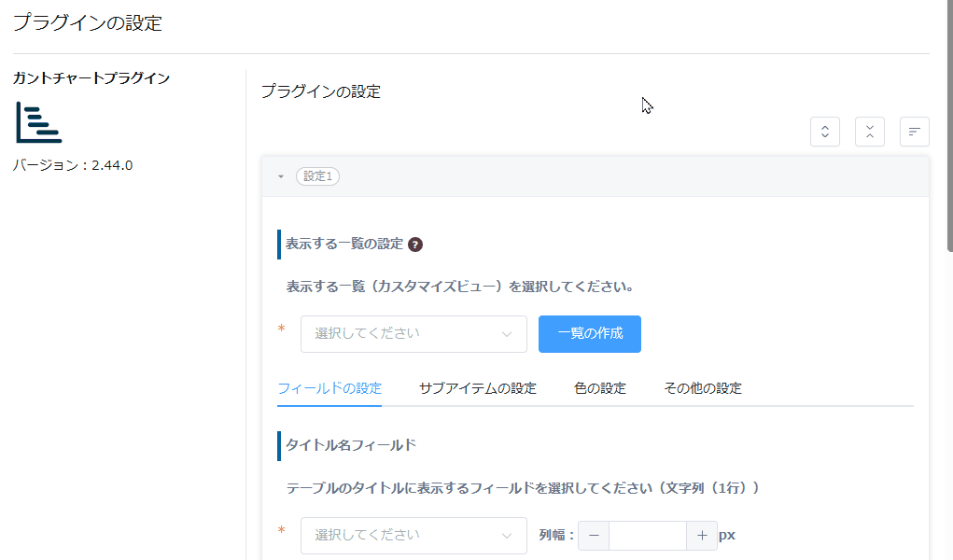Switch to 色の設定 tab
Image resolution: width=953 pixels, height=560 pixels.
(x=600, y=388)
